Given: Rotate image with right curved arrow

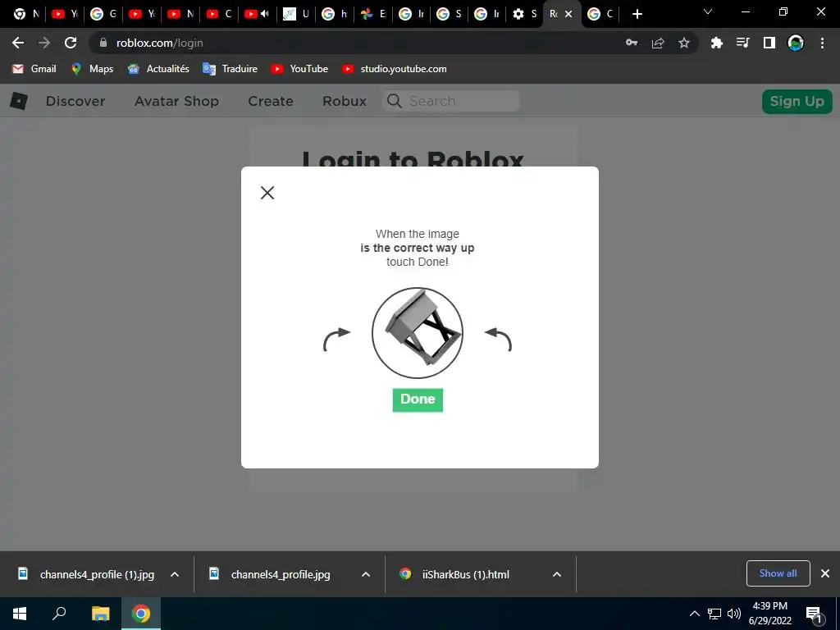Looking at the screenshot, I should 498,340.
